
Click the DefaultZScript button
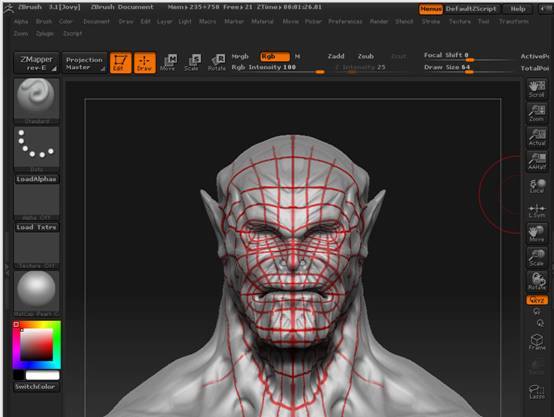pyautogui.click(x=471, y=9)
